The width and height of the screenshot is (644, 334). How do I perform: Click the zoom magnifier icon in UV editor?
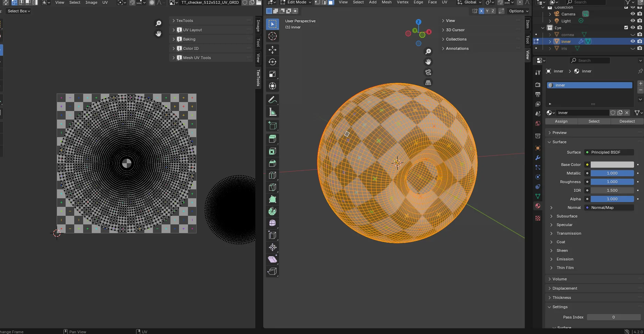(x=158, y=23)
